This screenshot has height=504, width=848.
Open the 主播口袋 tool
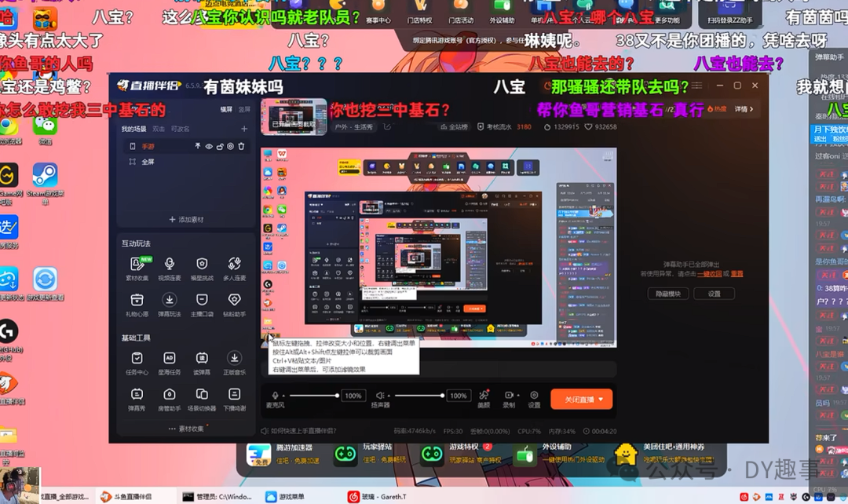[202, 305]
